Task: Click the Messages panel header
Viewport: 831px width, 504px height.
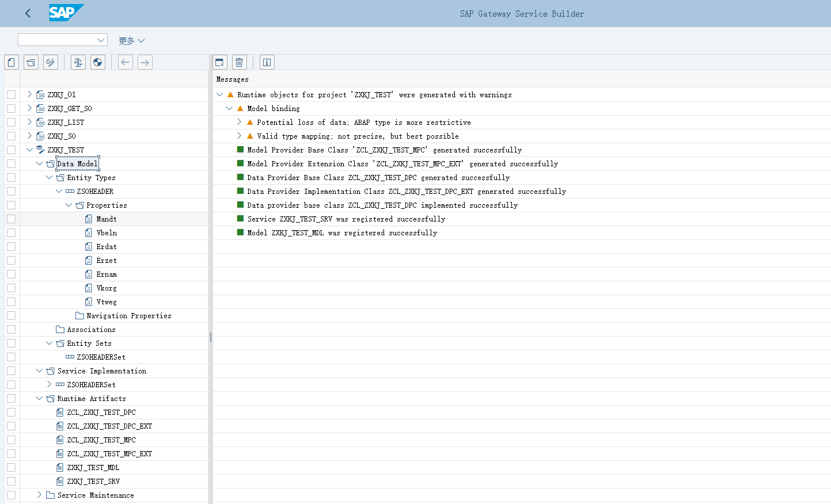Action: click(x=233, y=79)
